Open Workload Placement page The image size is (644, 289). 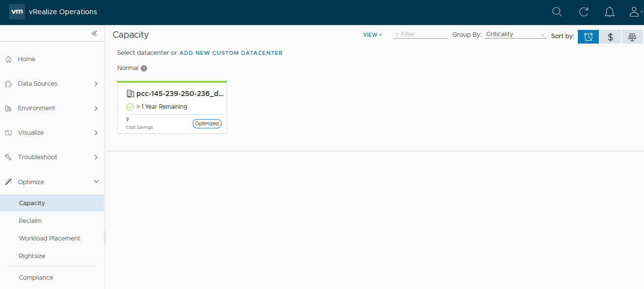pyautogui.click(x=50, y=239)
